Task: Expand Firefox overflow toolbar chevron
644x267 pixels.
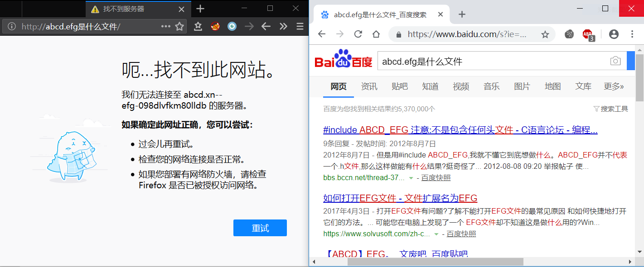Action: [x=283, y=27]
